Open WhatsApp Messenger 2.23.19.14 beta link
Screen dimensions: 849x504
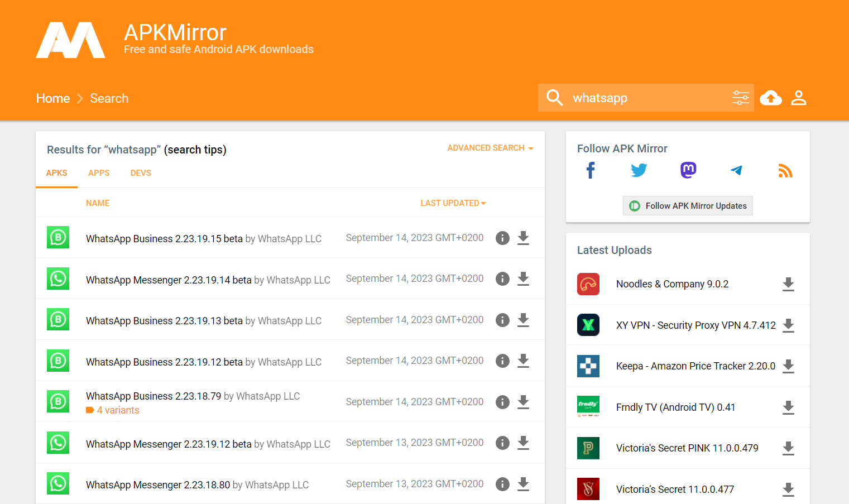(169, 280)
